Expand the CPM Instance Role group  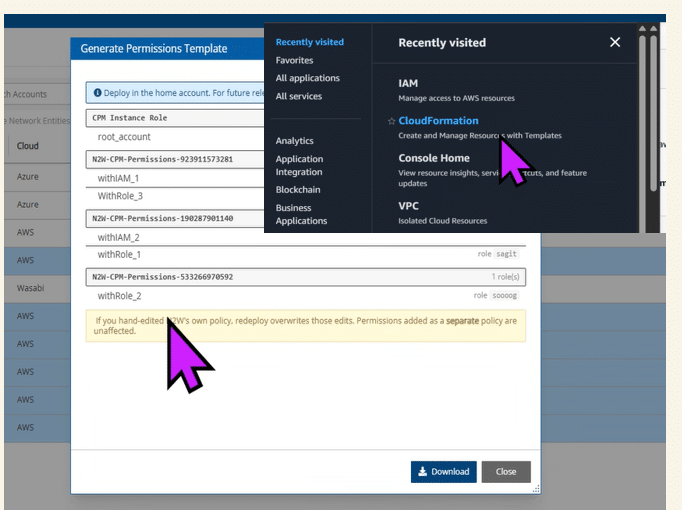[x=175, y=118]
